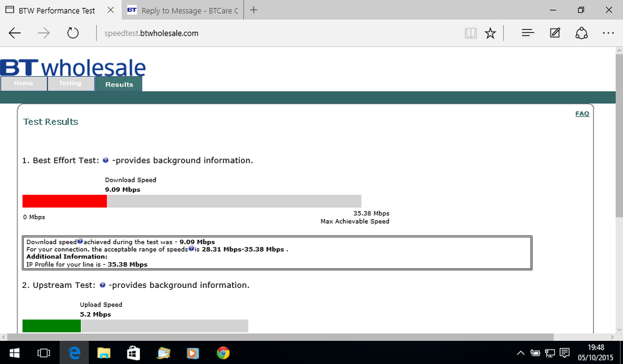The width and height of the screenshot is (623, 364).
Task: Click scroll left arrow on horizontal scrollbar
Action: 4,337
